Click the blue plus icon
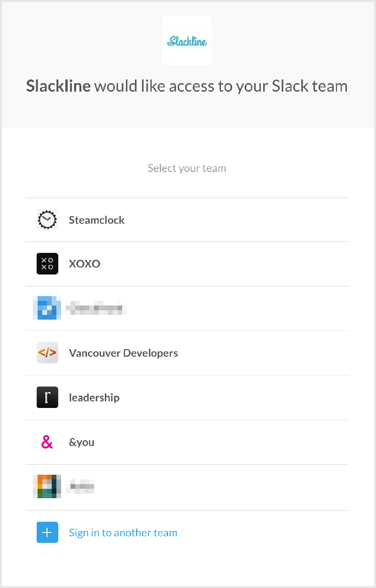The width and height of the screenshot is (376, 588). tap(47, 533)
